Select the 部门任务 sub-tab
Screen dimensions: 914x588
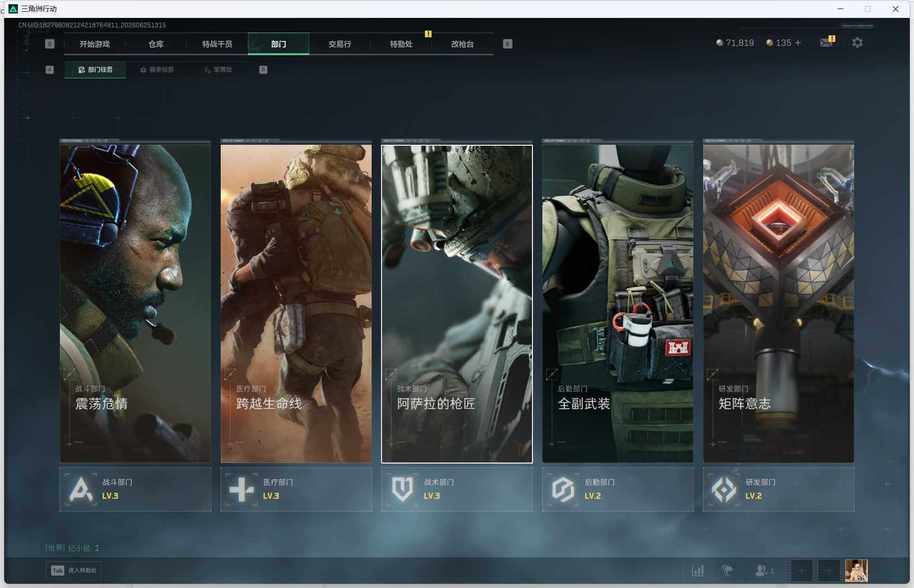point(95,70)
